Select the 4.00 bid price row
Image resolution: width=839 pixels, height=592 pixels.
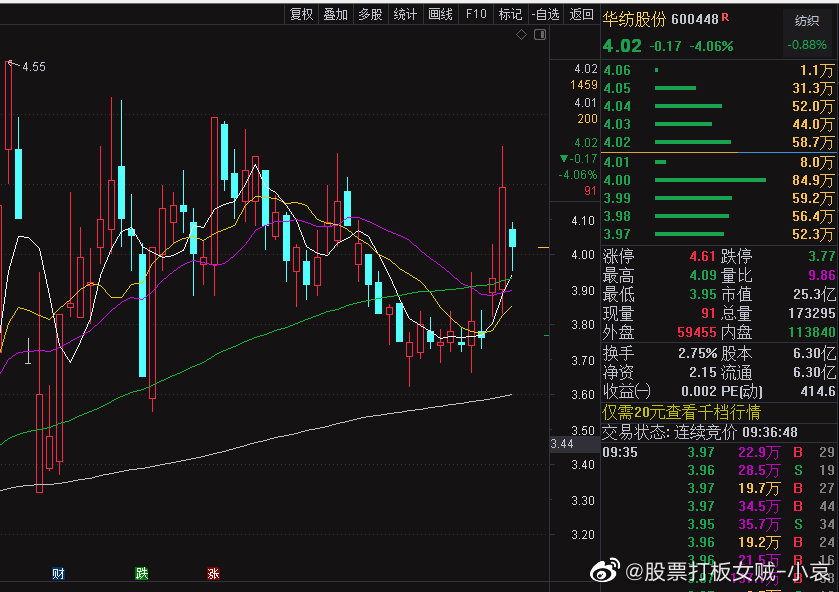pos(718,180)
